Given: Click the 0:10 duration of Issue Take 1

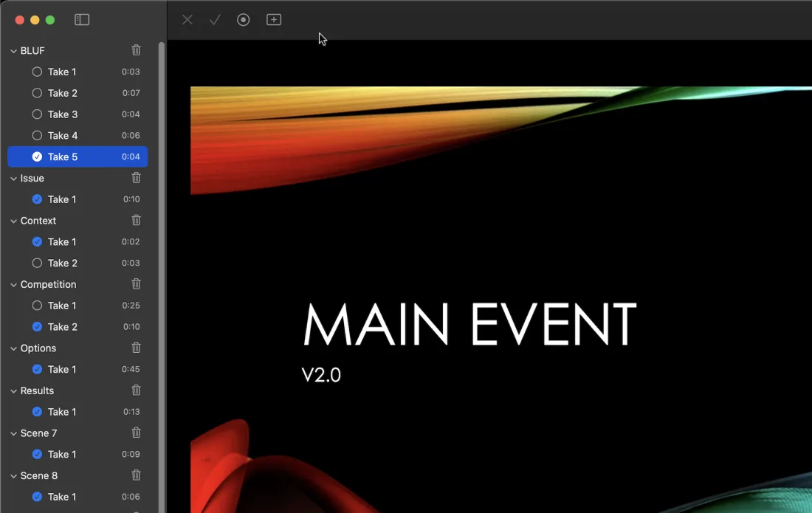Looking at the screenshot, I should coord(131,199).
